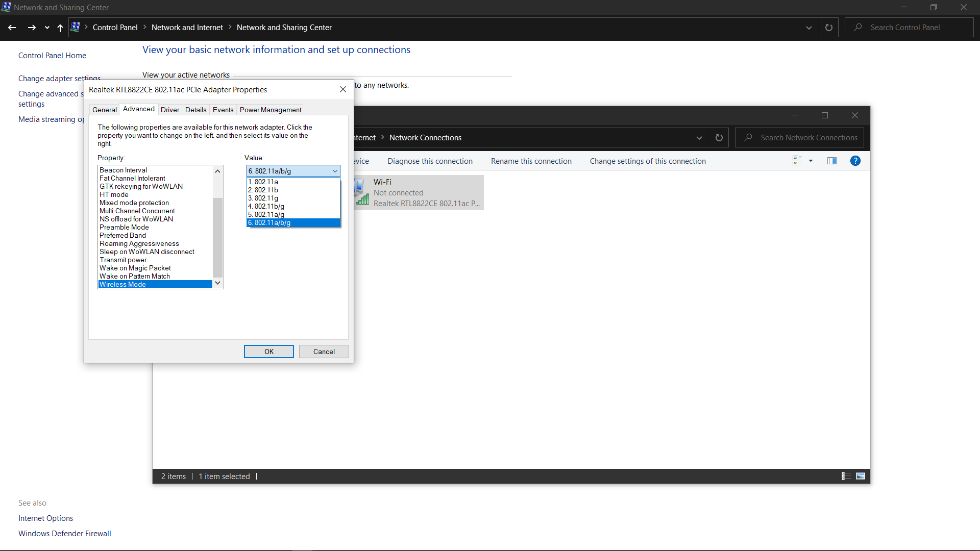Screen dimensions: 980x551
Task: Toggle the preview pane icon
Action: pyautogui.click(x=832, y=161)
